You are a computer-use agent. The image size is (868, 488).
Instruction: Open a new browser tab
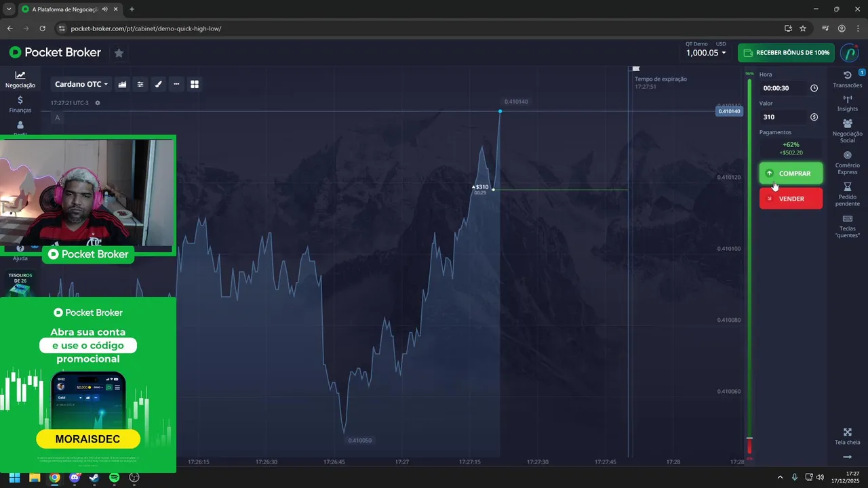(x=132, y=9)
